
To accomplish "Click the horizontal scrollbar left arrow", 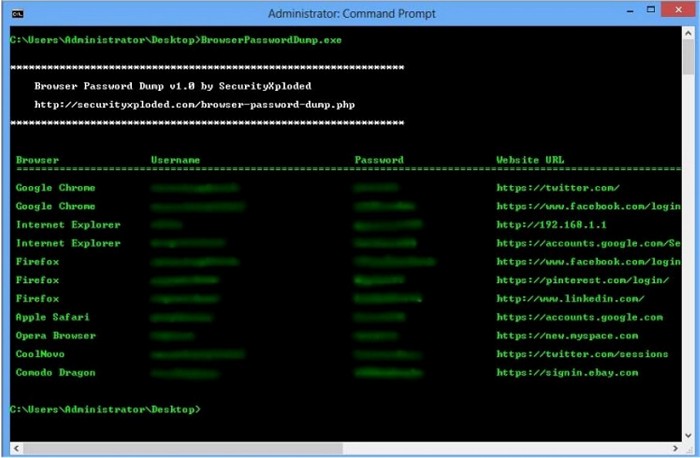I will coord(17,448).
